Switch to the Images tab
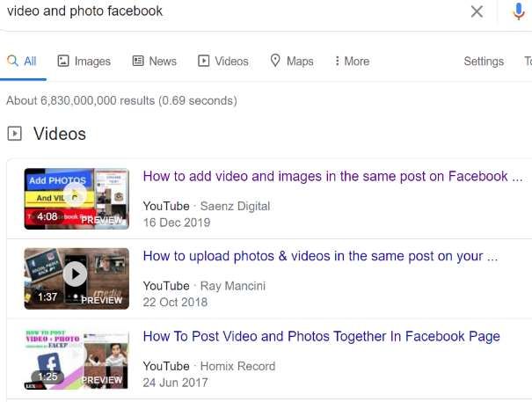The image size is (532, 402). click(x=84, y=61)
